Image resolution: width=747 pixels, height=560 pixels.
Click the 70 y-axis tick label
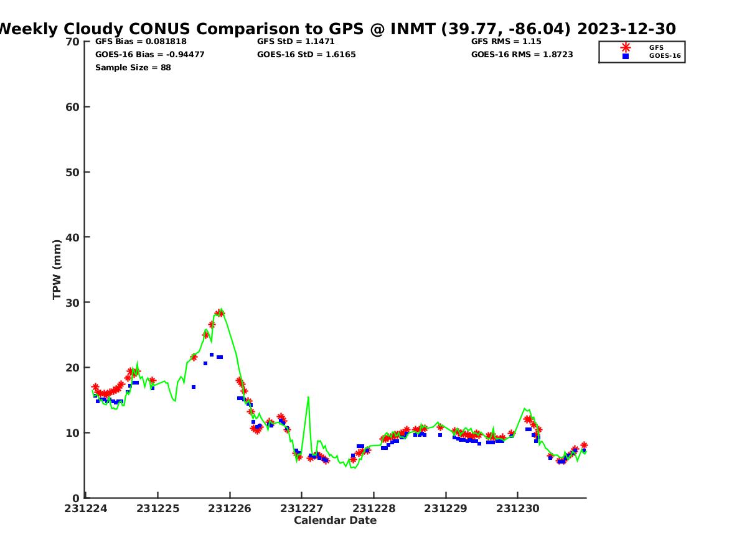pos(73,42)
